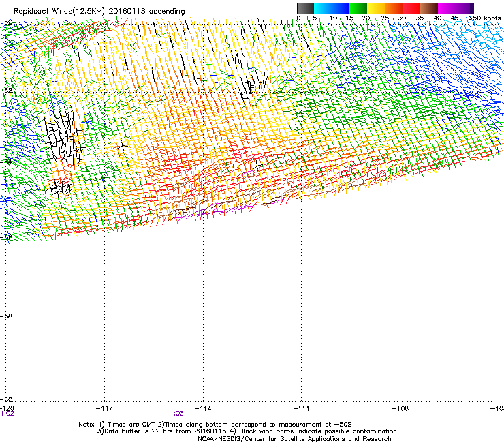
Task: Click the legend tick label 25
Action: 385,18
